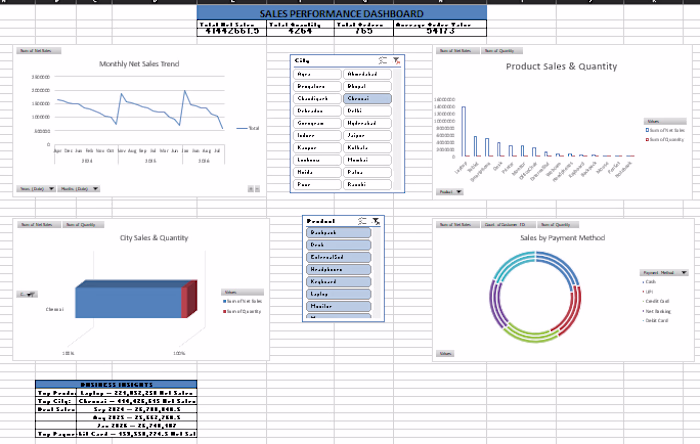700x444 pixels.
Task: Clear filter on City slicer
Action: click(396, 60)
